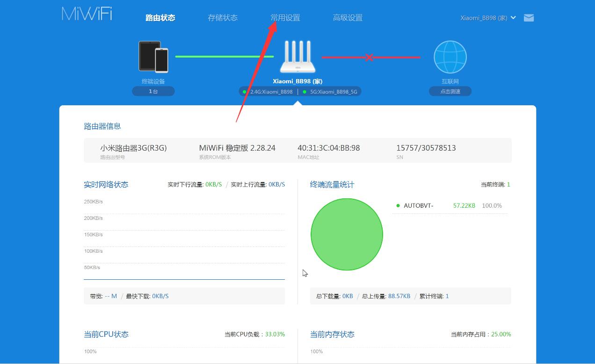Click the serial number 15757/30578513

[426, 148]
